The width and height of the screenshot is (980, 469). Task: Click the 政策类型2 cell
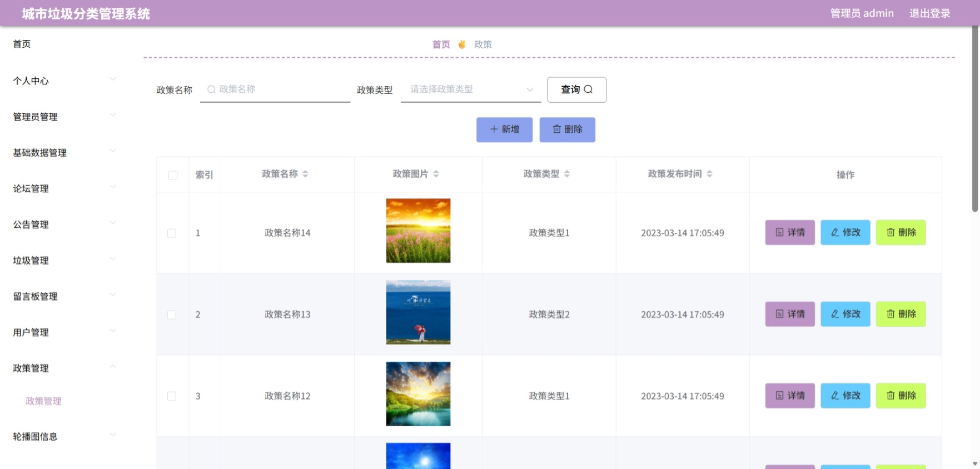point(549,315)
